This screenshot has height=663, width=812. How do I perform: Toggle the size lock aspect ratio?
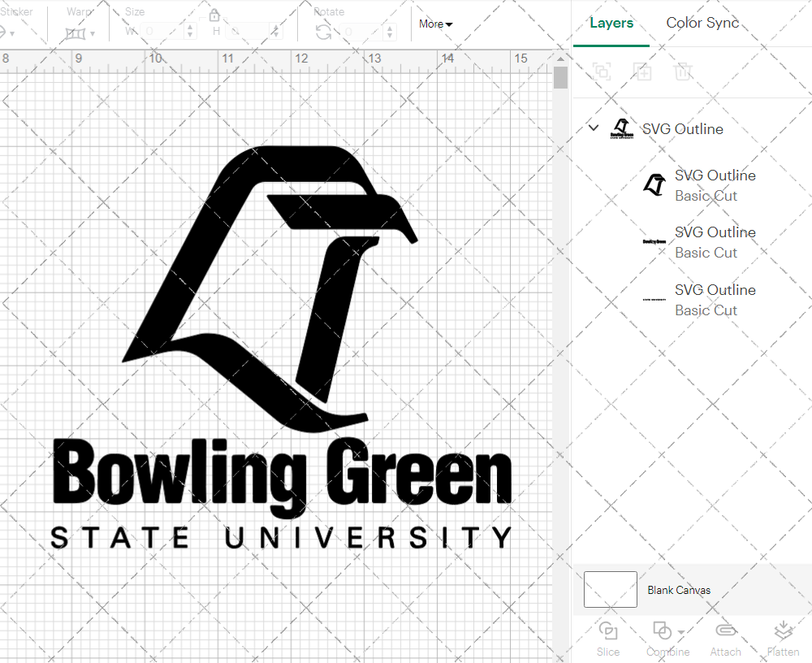coord(214,15)
